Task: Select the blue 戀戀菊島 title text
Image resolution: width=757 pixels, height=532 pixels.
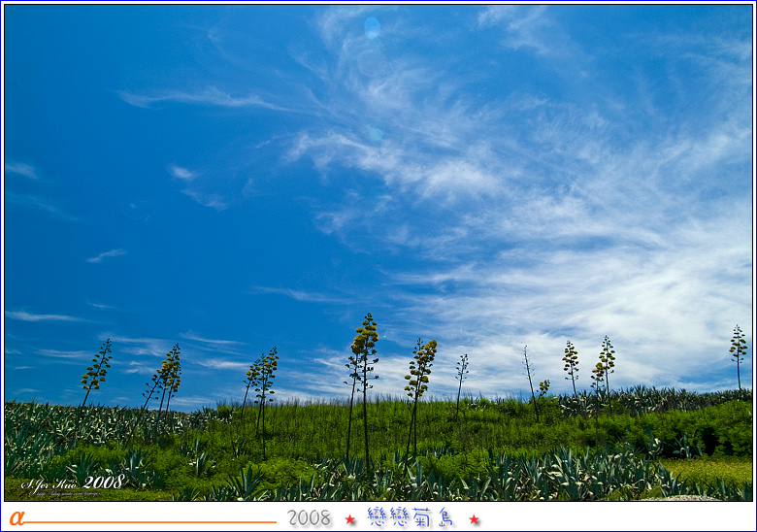Action: (411, 517)
